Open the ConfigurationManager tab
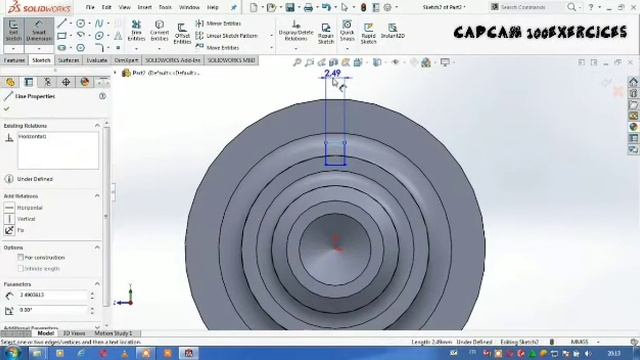 click(47, 82)
